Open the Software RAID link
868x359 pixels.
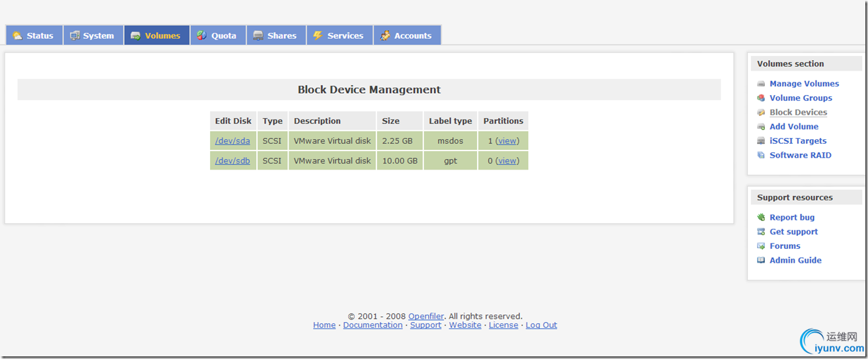click(801, 156)
